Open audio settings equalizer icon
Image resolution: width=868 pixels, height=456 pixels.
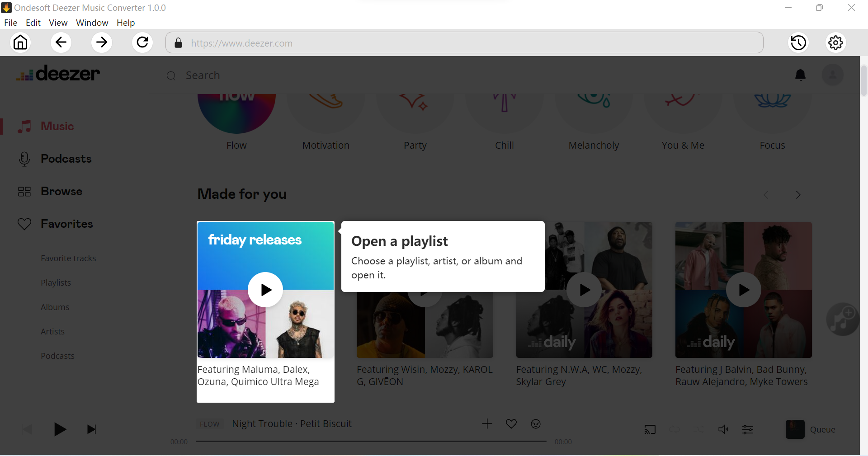tap(748, 429)
